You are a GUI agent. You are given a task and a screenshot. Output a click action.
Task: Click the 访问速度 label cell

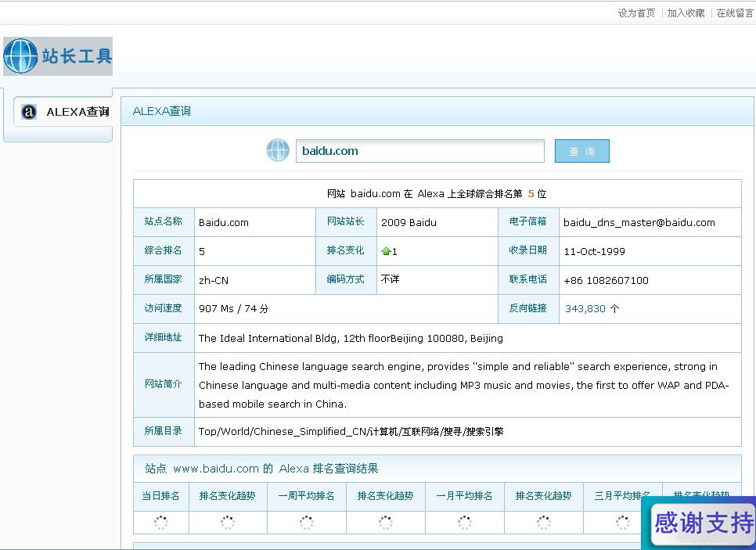(164, 308)
